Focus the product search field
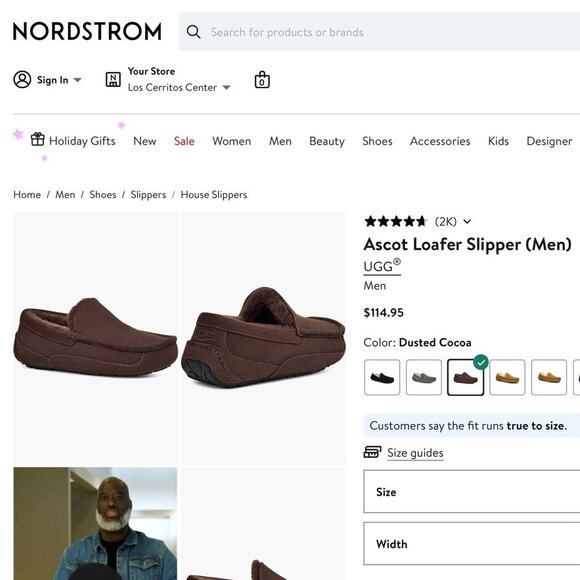 [380, 32]
